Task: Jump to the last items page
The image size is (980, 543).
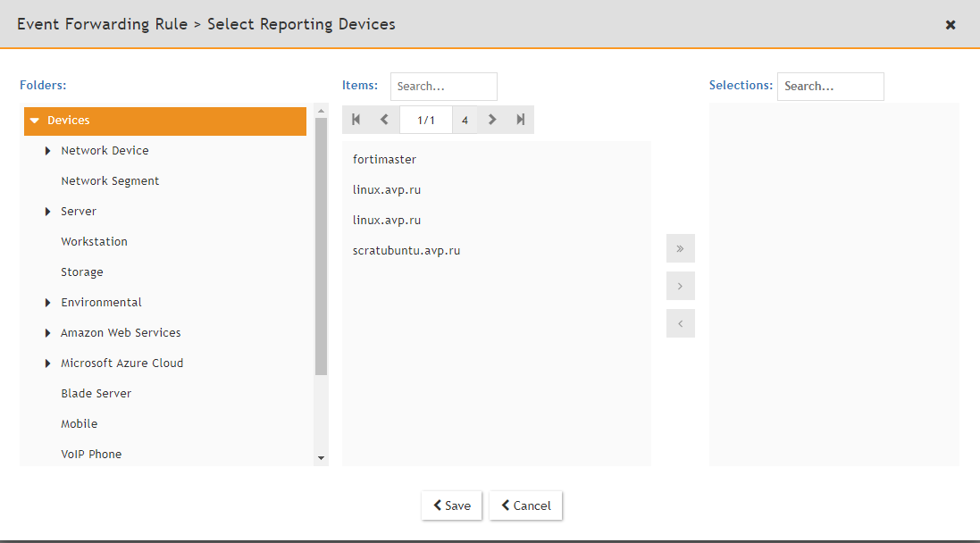Action: [521, 119]
